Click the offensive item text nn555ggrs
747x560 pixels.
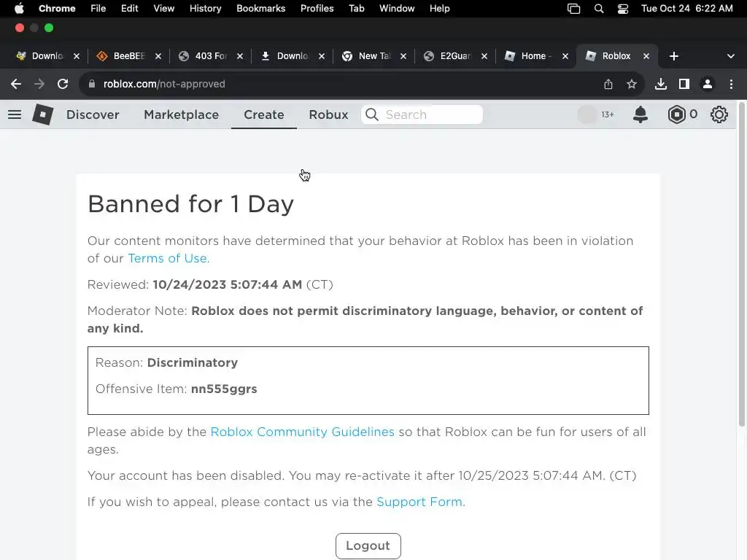pos(224,389)
